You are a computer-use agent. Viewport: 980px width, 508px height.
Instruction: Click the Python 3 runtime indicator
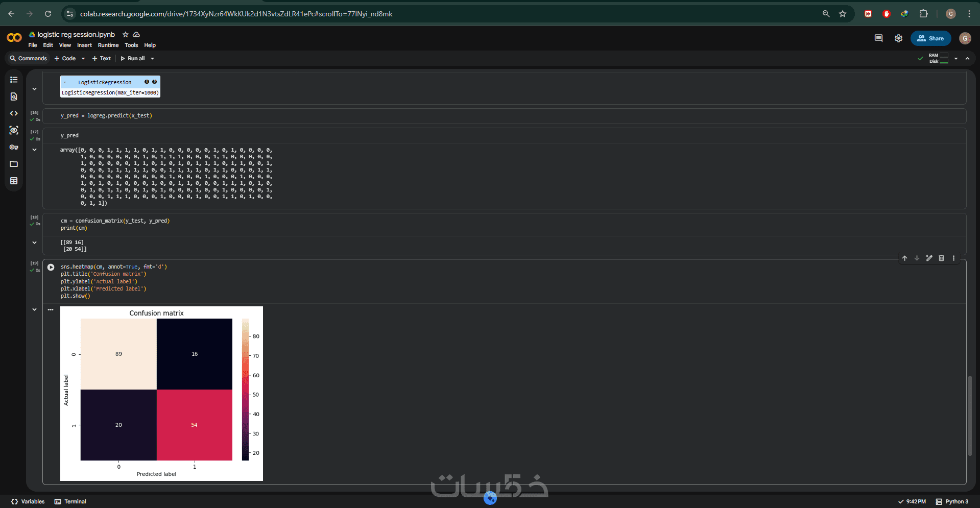952,502
